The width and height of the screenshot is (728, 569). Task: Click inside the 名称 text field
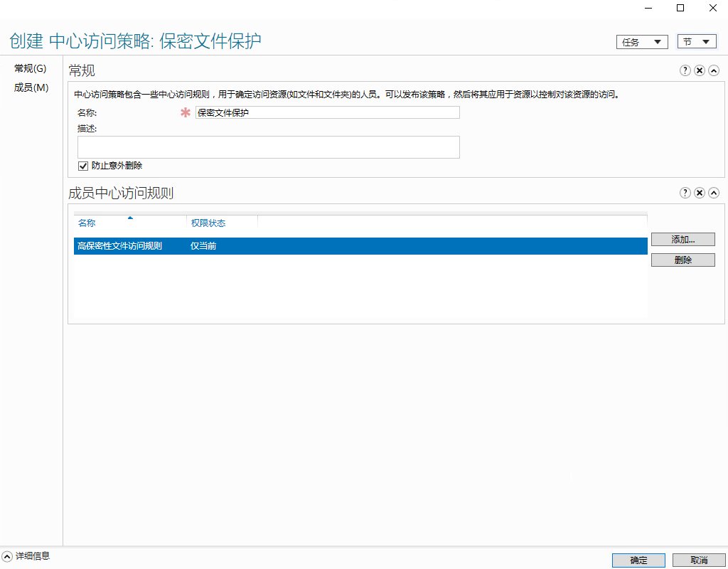(x=327, y=112)
